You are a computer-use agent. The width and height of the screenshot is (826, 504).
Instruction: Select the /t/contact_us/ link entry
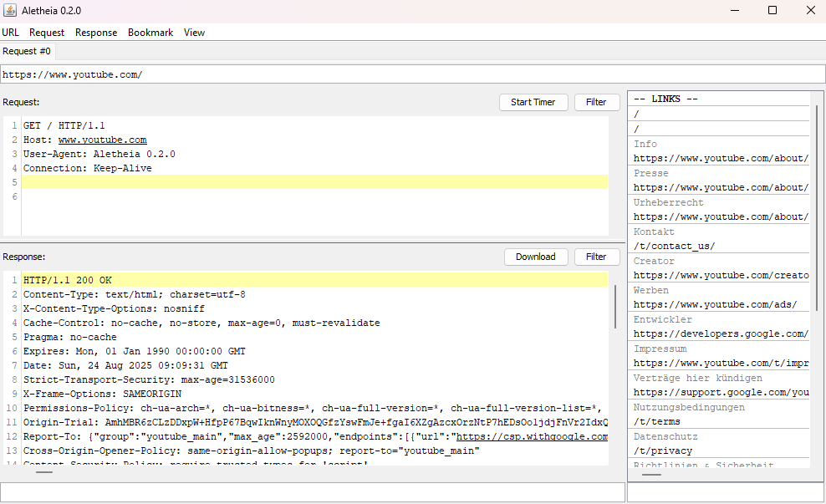[x=675, y=246]
